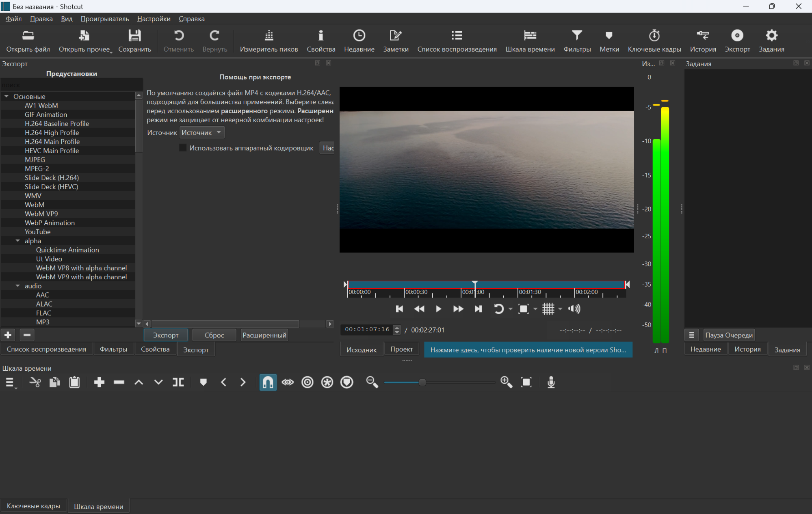Click the timeline copy icon

(x=54, y=382)
